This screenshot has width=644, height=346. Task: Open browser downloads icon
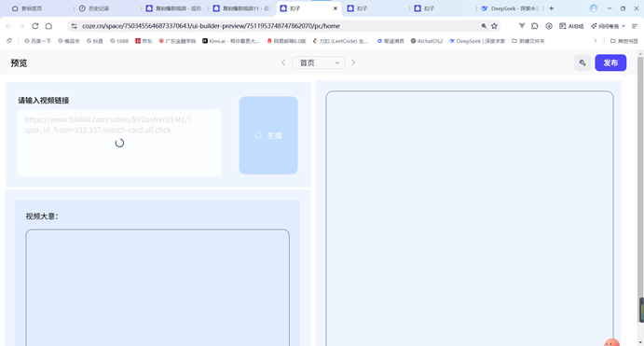tap(549, 26)
